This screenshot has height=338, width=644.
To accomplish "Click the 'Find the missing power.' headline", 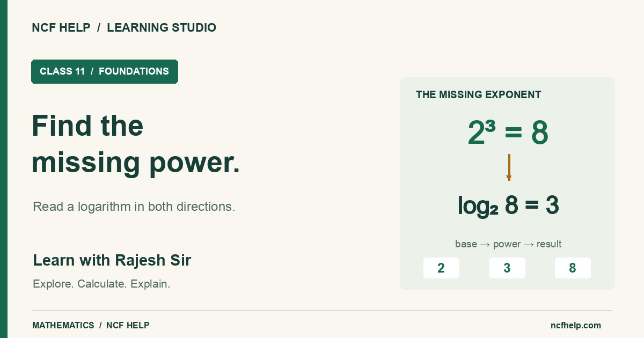I will point(136,144).
